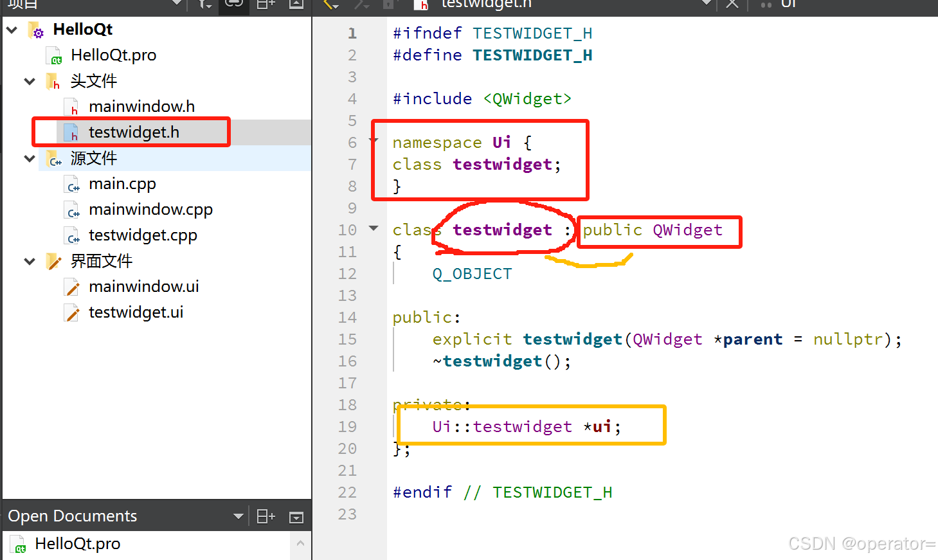Click the mainwindow.ui pencil icon
The height and width of the screenshot is (560, 938).
(72, 287)
